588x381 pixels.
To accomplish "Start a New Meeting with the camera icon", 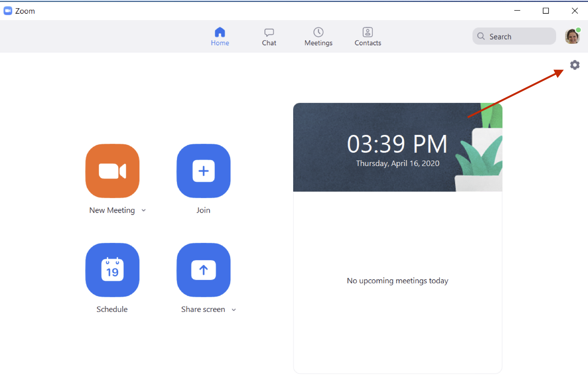I will [112, 171].
